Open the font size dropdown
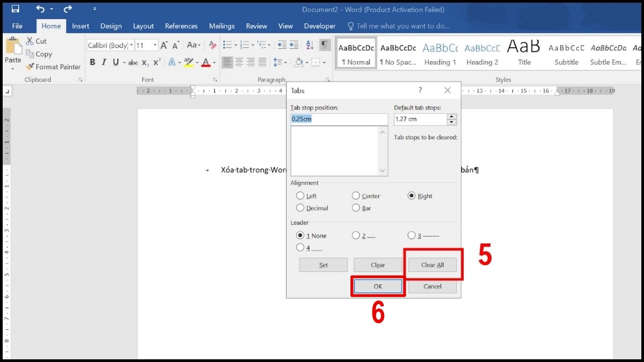Screen dimensions: 644x362 (x=154, y=45)
